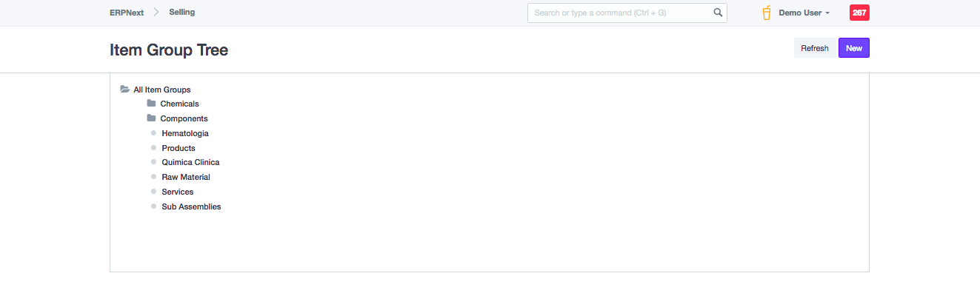Image resolution: width=980 pixels, height=299 pixels.
Task: Select the Quimica Clinica item group
Action: 190,163
